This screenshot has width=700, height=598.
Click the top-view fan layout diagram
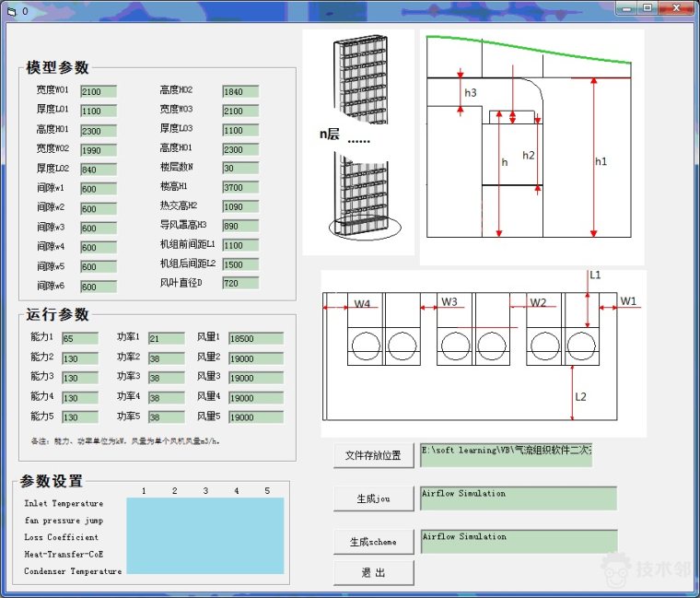coord(483,353)
